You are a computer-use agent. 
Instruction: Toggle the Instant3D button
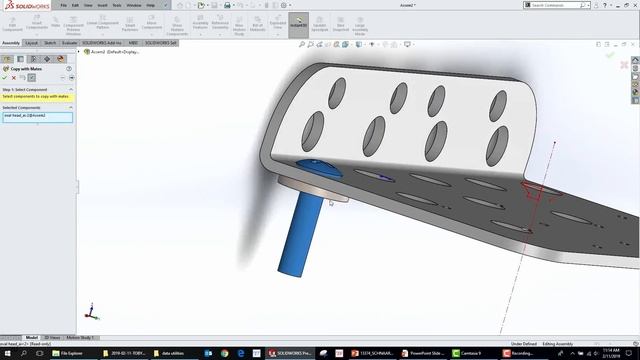(298, 24)
